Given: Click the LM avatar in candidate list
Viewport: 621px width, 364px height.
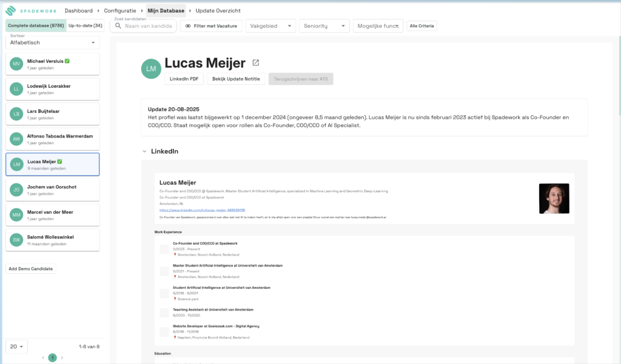Looking at the screenshot, I should coord(16,164).
